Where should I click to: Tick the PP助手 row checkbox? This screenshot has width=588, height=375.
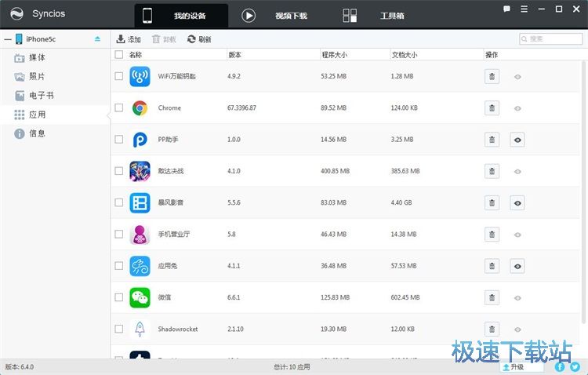tap(119, 140)
